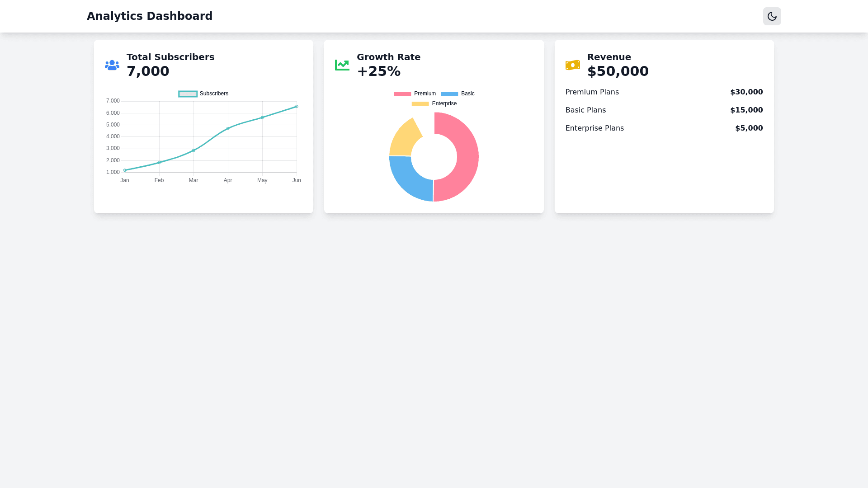
Task: Toggle dark mode with the moon button
Action: pos(772,16)
